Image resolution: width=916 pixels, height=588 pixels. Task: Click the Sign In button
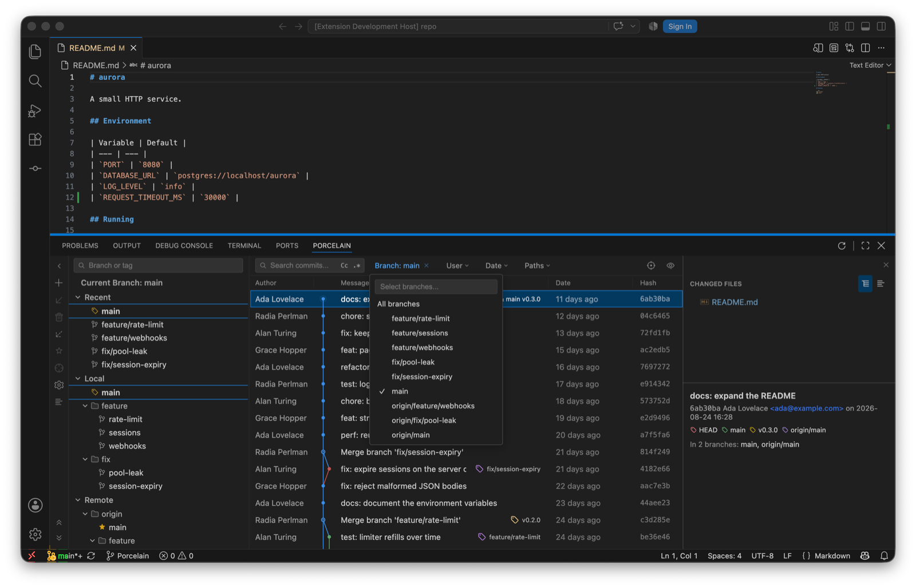pos(680,26)
